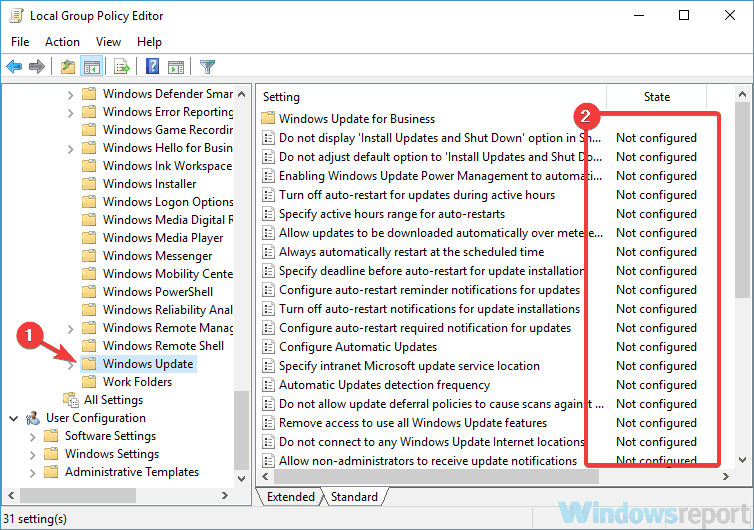754x530 pixels.
Task: Click the Export List toolbar icon
Action: (x=122, y=66)
